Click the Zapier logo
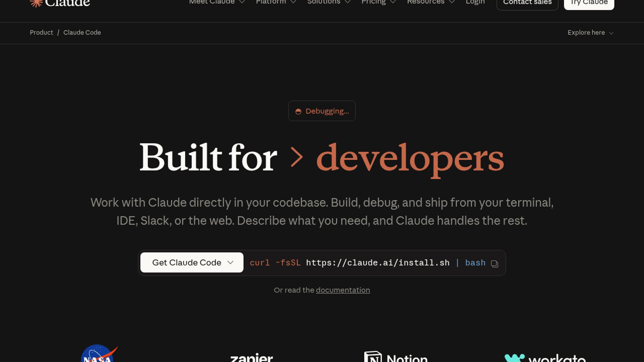This screenshot has width=644, height=362. [x=252, y=357]
